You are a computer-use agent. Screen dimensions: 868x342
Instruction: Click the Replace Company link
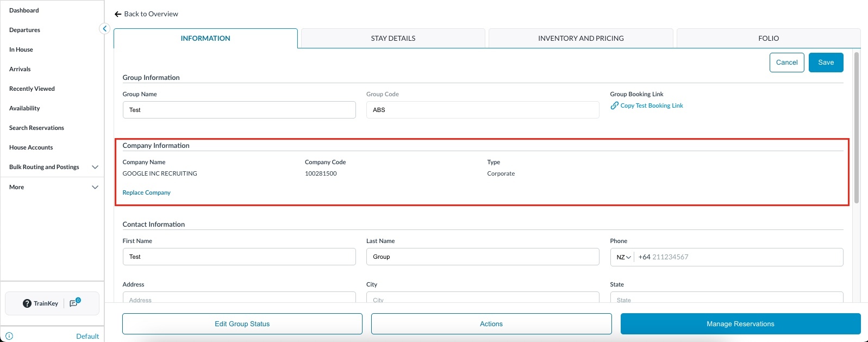click(146, 192)
